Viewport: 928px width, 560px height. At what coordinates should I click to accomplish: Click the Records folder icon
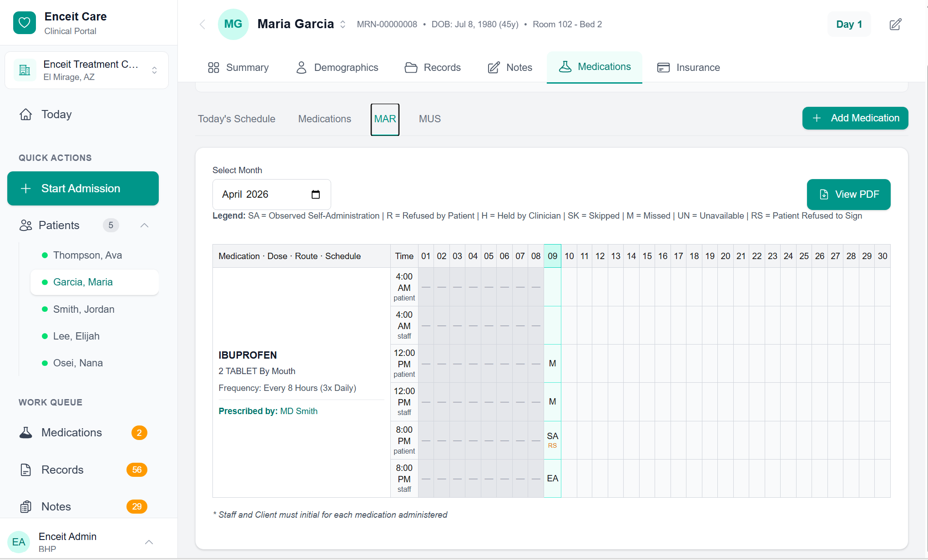pyautogui.click(x=411, y=67)
